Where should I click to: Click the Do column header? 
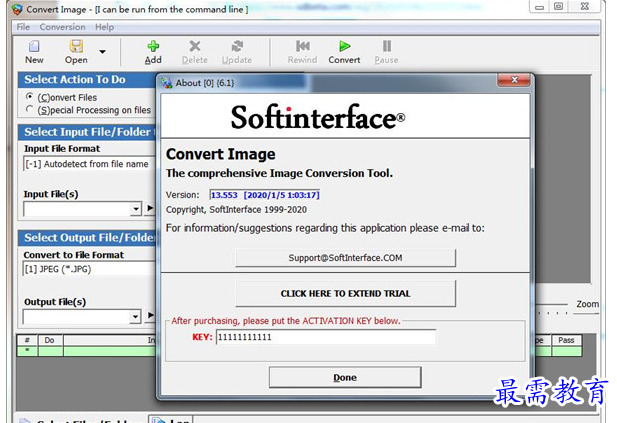(50, 340)
